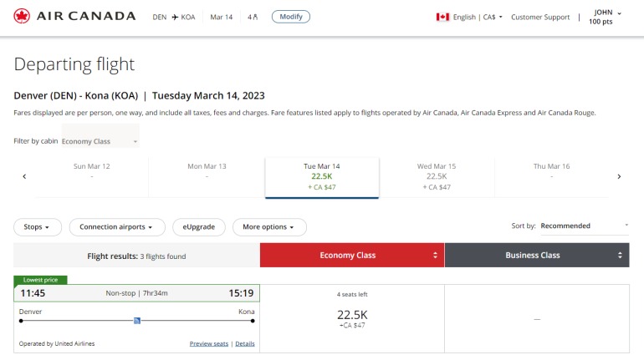Select the 22.5K Economy fare cell

pyautogui.click(x=351, y=317)
